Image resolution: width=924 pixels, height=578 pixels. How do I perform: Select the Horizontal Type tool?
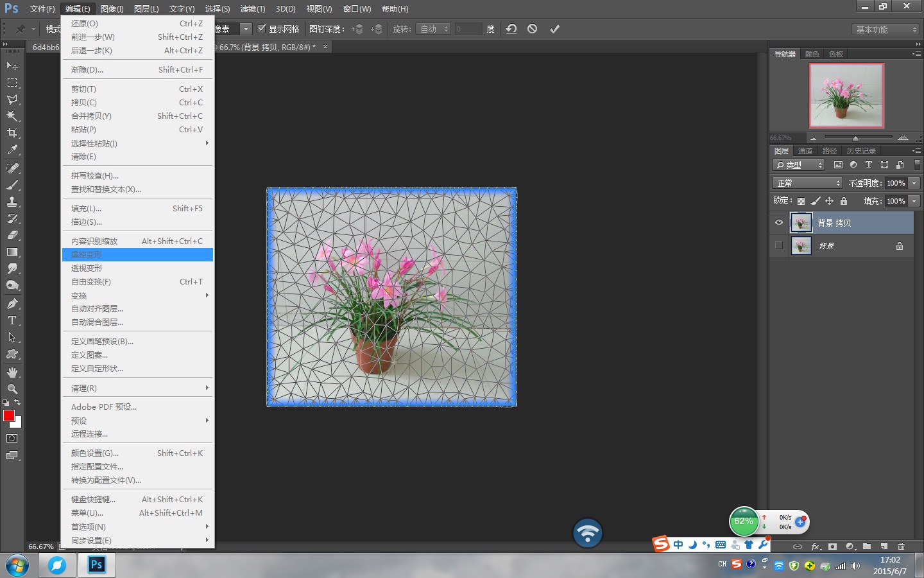[12, 320]
